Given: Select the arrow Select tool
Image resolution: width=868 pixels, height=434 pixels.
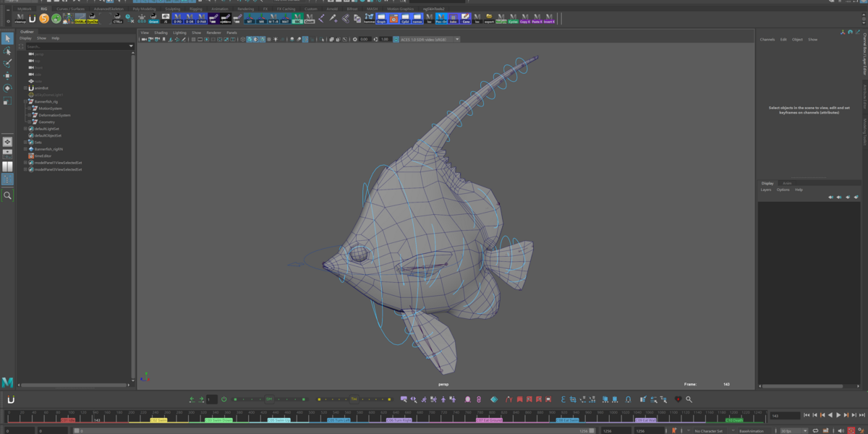Looking at the screenshot, I should 7,38.
